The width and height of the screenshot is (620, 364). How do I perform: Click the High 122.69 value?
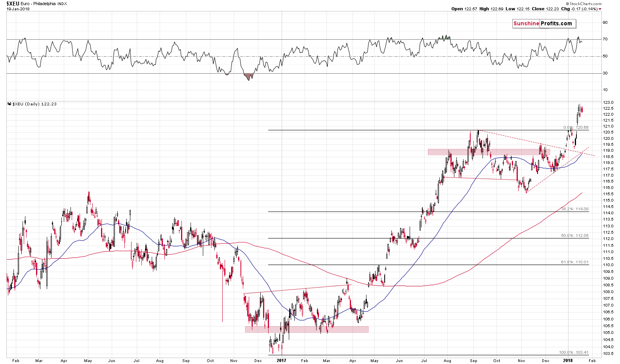pos(492,9)
